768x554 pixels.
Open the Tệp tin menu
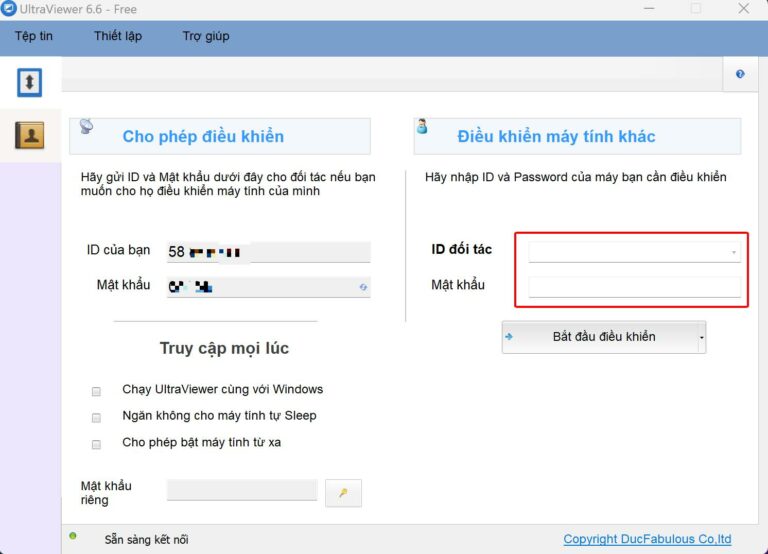[34, 36]
